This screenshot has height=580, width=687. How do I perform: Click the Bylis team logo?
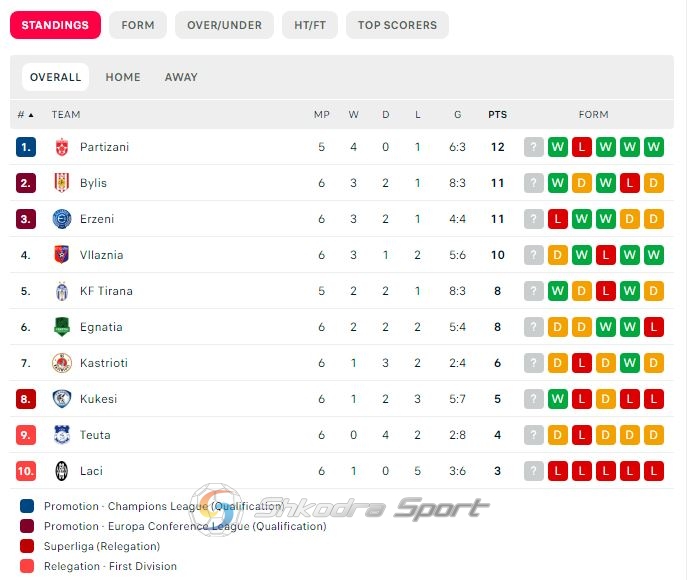pyautogui.click(x=62, y=183)
